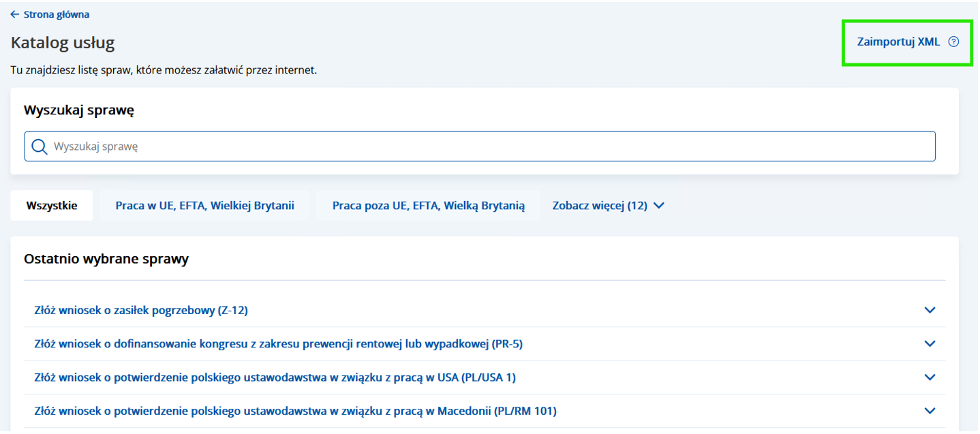Click the chevron arrow beside Zobacz więcej
The width and height of the screenshot is (980, 434).
[x=658, y=205]
